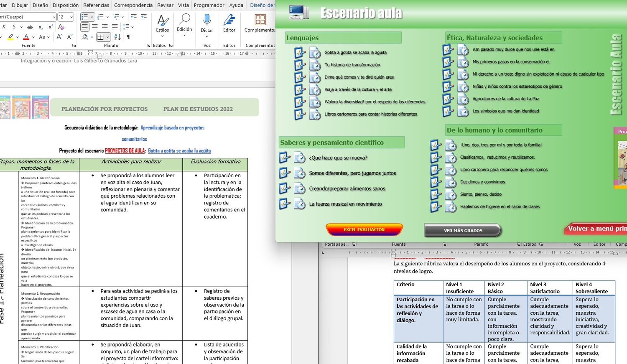Screen dimensions: 627x364
Task: Toggle superscript formatting
Action: click(51, 27)
